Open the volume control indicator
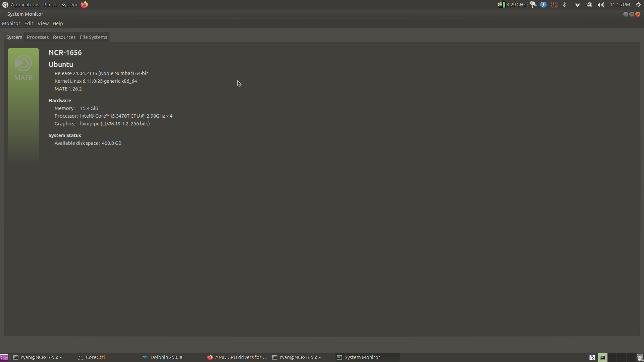 click(601, 5)
